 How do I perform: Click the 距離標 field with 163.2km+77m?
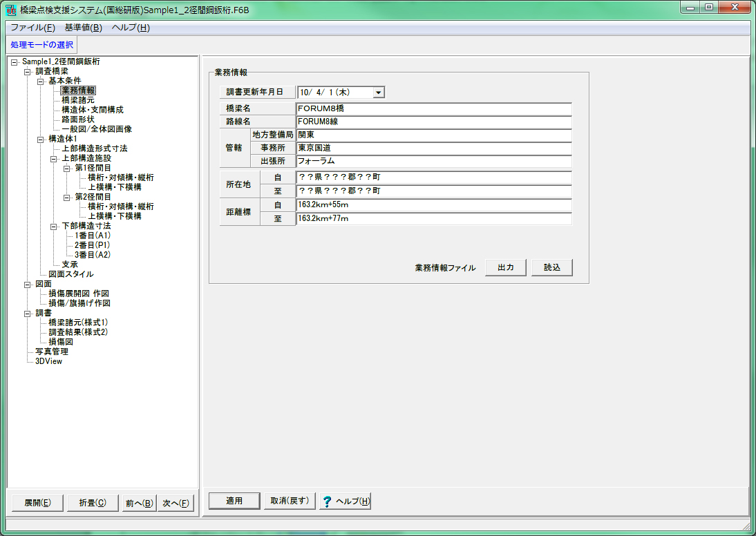click(434, 219)
